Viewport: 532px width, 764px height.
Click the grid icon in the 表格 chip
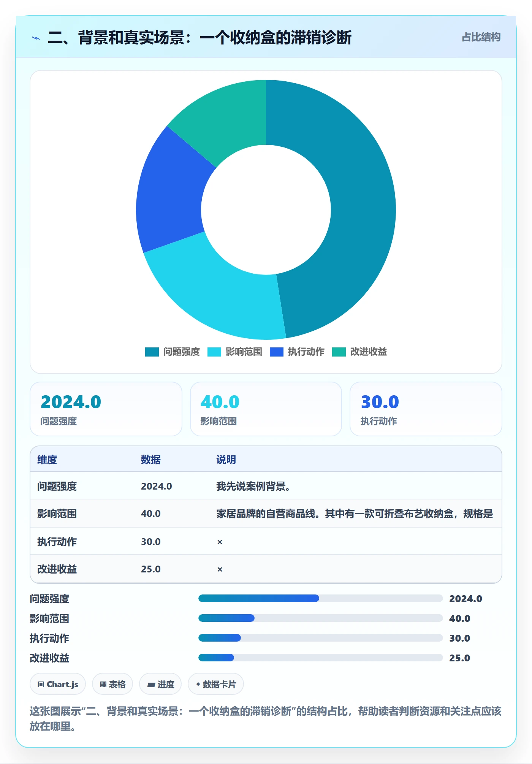point(103,685)
